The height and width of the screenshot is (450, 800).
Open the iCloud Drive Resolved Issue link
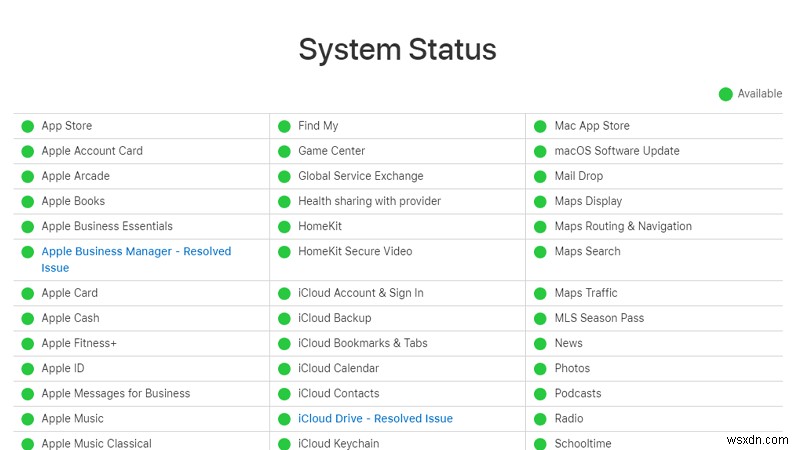[x=375, y=418]
